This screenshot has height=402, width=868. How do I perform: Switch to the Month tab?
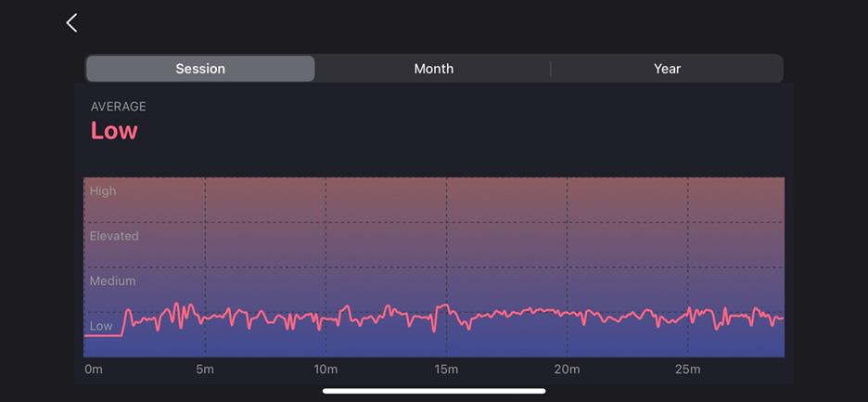click(x=433, y=69)
